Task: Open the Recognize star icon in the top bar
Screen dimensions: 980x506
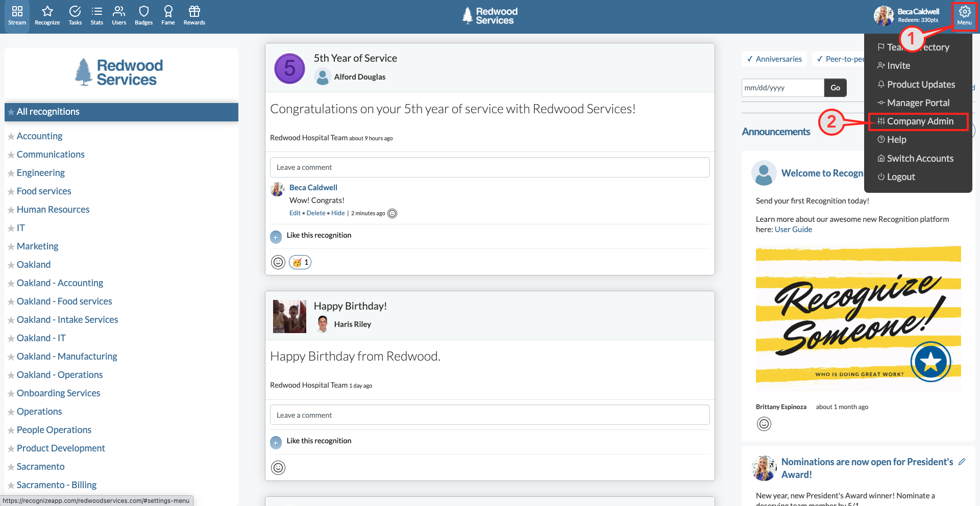Action: click(x=47, y=15)
